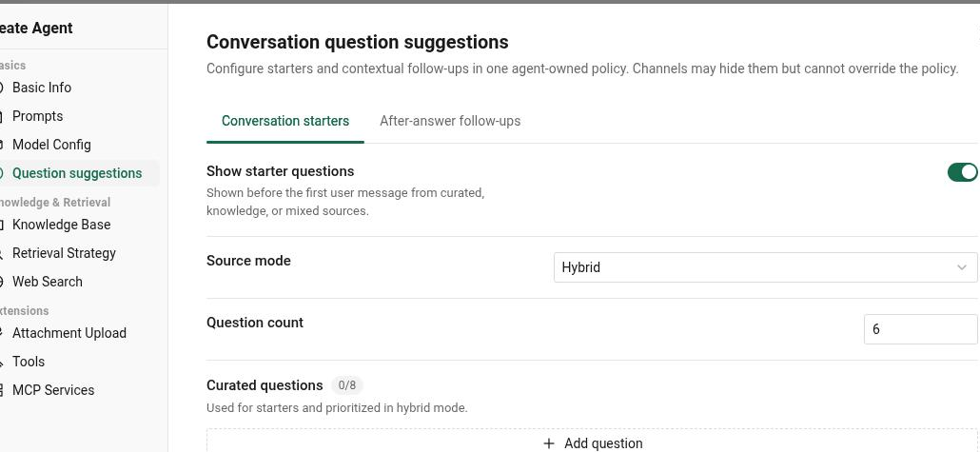Click plus icon beside Add question
The height and width of the screenshot is (452, 980).
(x=549, y=443)
